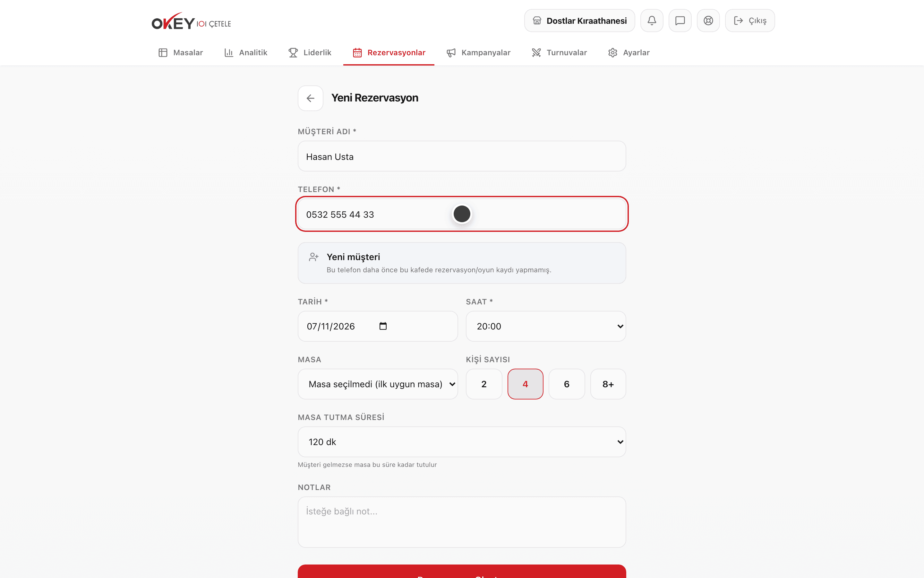Open Ayarlar settings tab
Viewport: 924px width, 578px height.
629,53
